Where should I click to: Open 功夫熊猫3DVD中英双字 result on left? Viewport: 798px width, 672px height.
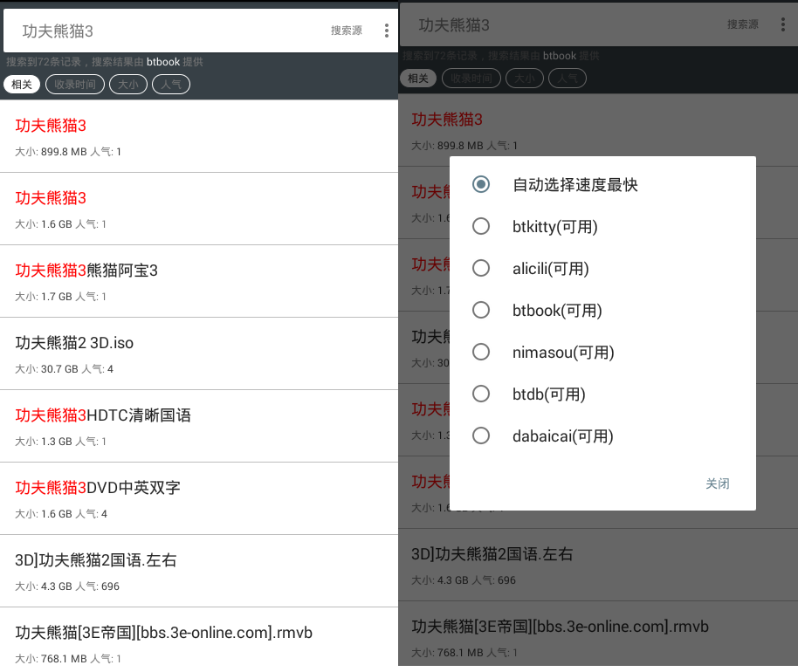199,498
